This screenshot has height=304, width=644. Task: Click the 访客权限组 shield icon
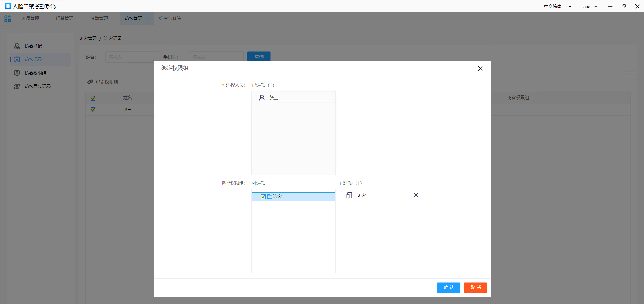point(17,73)
